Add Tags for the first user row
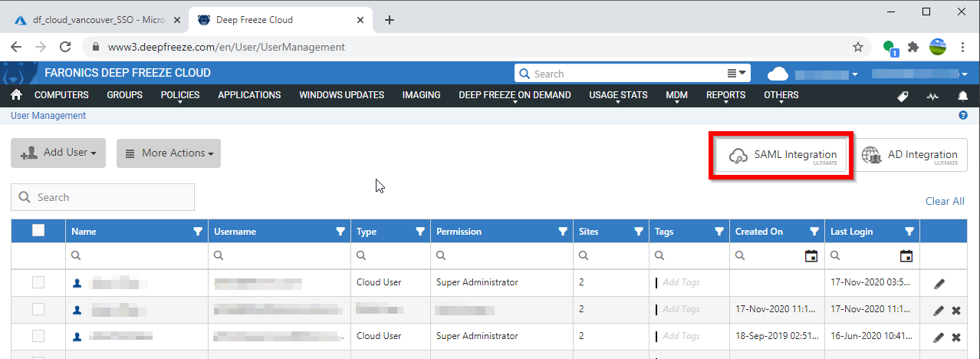 pyautogui.click(x=681, y=282)
